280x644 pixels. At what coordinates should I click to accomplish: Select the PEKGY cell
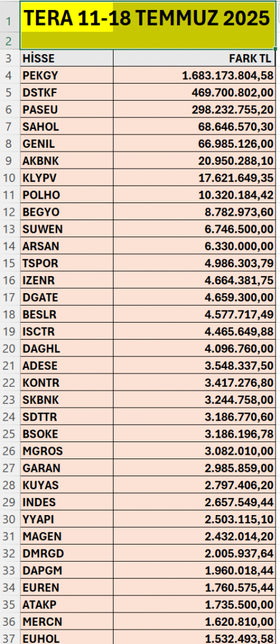(67, 75)
